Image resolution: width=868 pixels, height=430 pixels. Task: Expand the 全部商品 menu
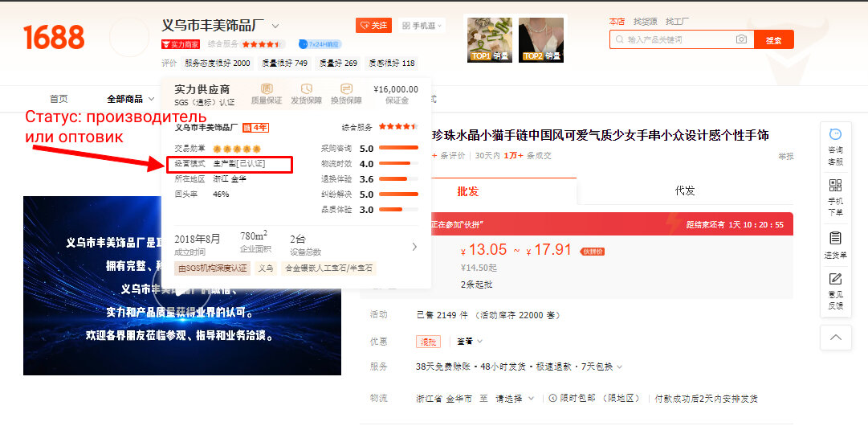pyautogui.click(x=131, y=99)
